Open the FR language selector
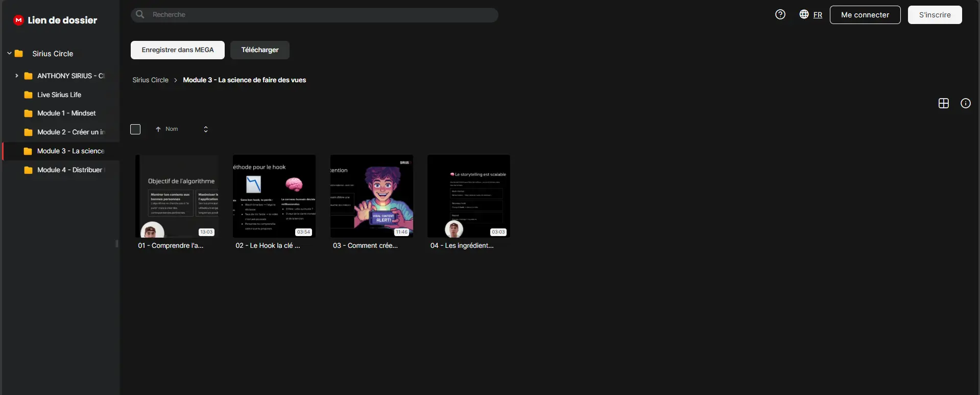The image size is (980, 395). [x=818, y=15]
